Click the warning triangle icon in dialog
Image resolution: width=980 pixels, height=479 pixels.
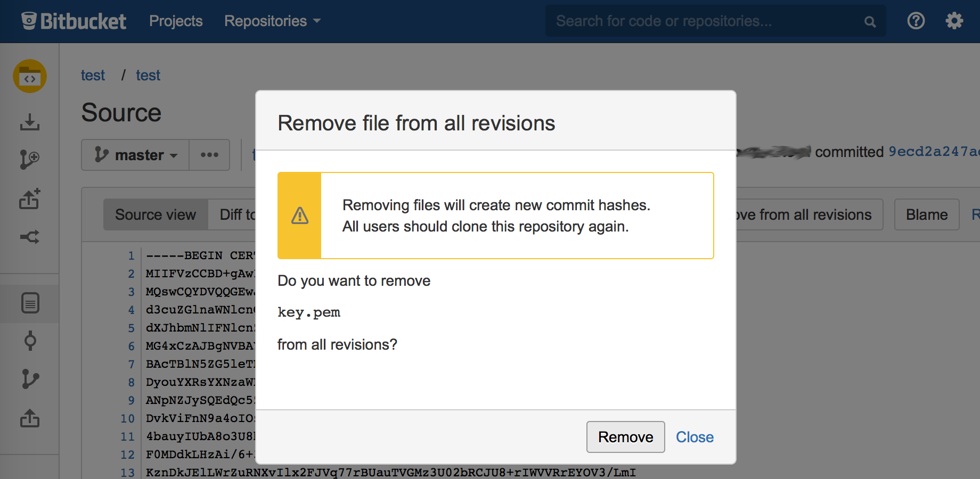coord(300,216)
